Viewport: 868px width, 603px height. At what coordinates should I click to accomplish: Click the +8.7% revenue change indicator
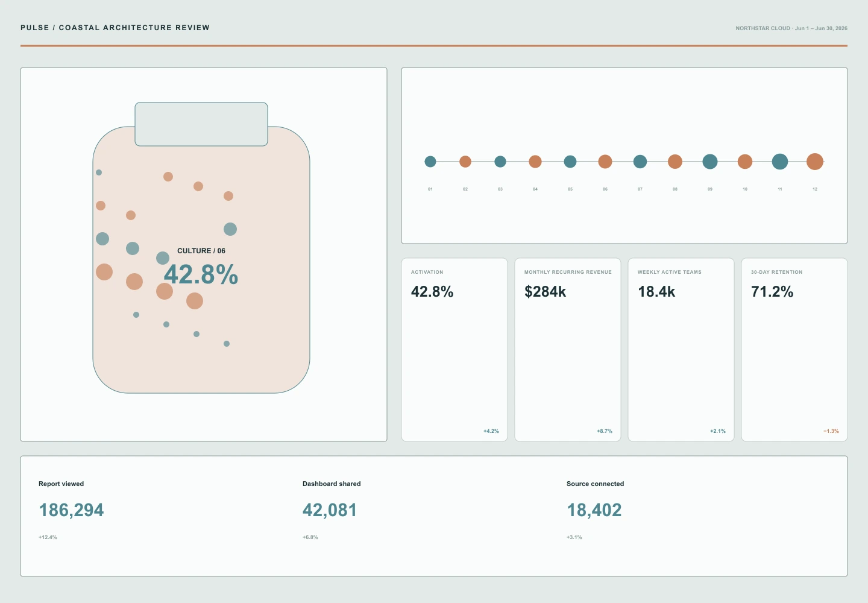click(605, 431)
